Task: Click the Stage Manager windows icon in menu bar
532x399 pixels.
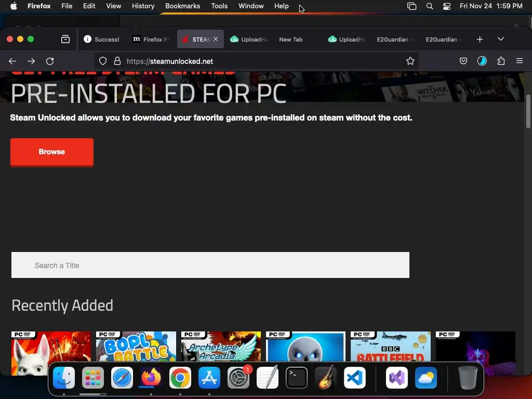Action: coord(411,6)
